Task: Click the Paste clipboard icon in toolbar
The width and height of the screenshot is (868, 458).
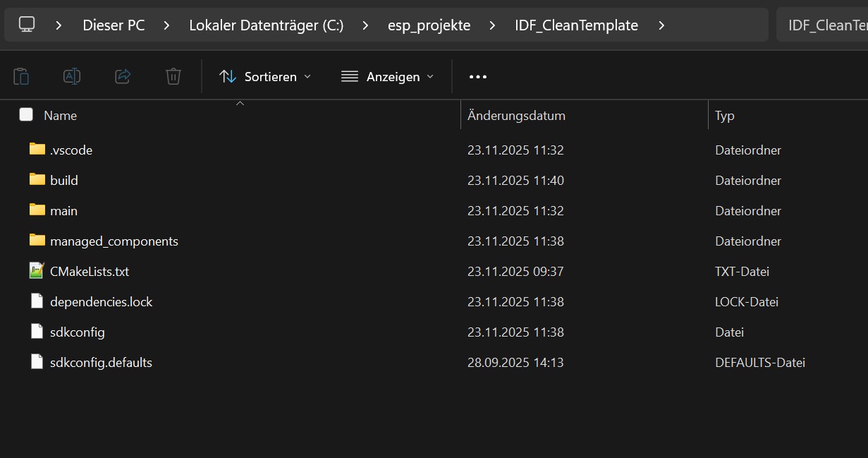Action: (21, 76)
